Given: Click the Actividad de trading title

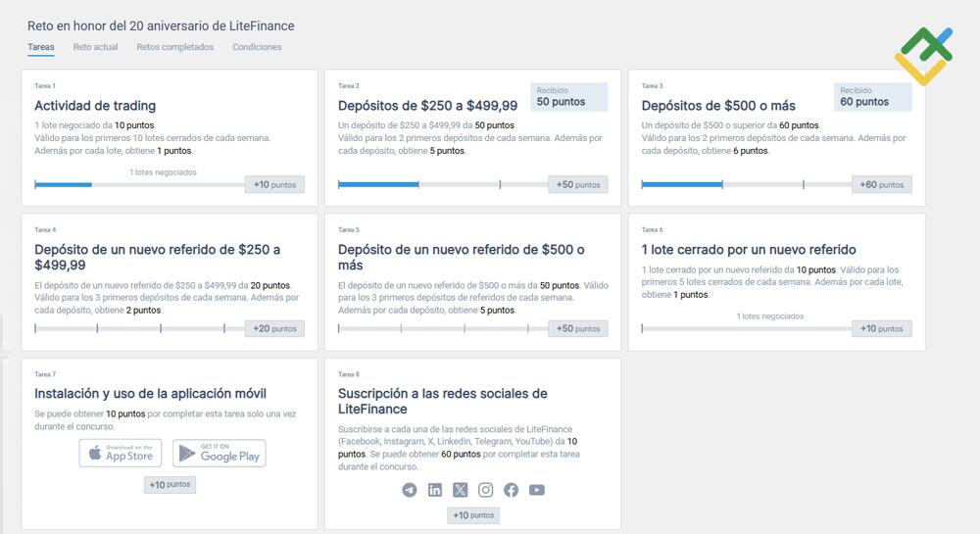Looking at the screenshot, I should [95, 106].
